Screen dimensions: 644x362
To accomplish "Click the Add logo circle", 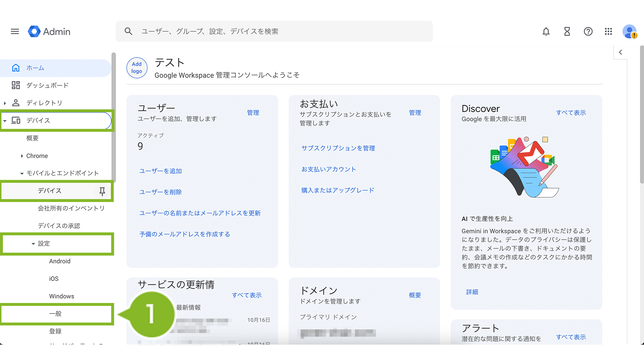I will tap(137, 68).
